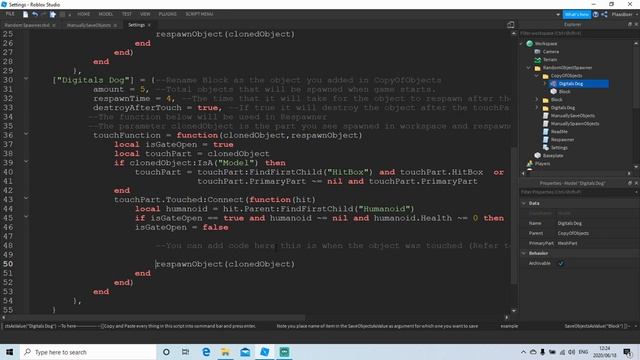Collapse the Behavior properties section
Screen dimensions: 640x360
coord(524,253)
